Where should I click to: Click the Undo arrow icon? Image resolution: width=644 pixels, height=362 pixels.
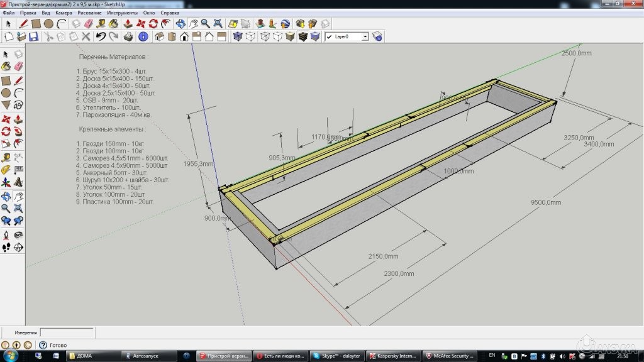[101, 37]
